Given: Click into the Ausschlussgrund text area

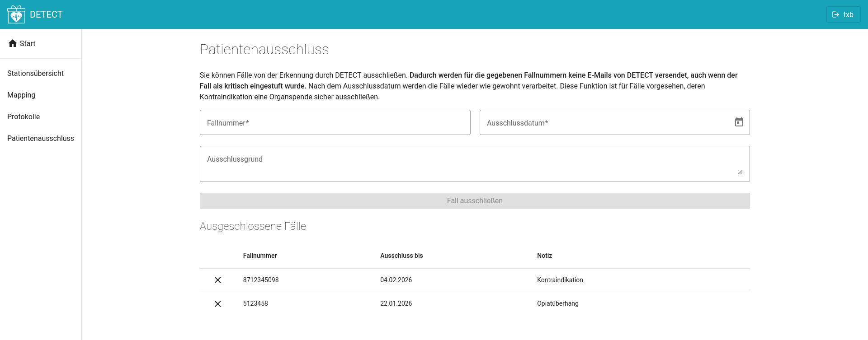Looking at the screenshot, I should tap(475, 164).
